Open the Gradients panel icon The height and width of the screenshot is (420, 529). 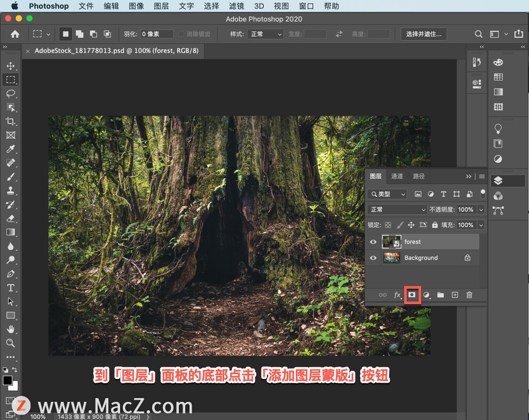(x=498, y=91)
